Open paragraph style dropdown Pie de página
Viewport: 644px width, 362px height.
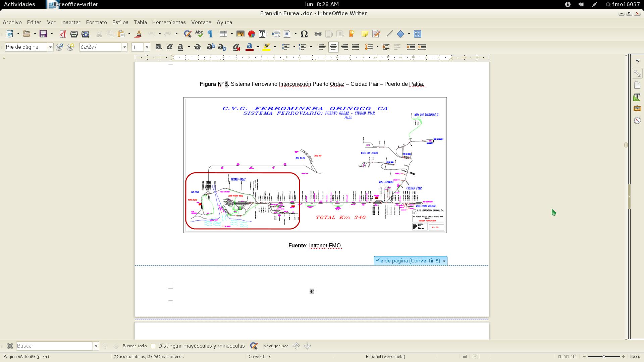pos(50,47)
